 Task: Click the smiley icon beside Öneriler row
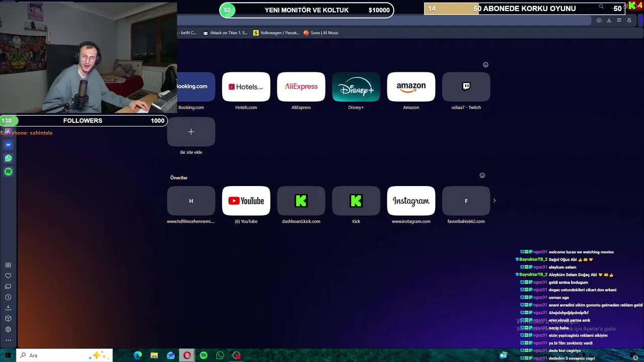pos(482,175)
